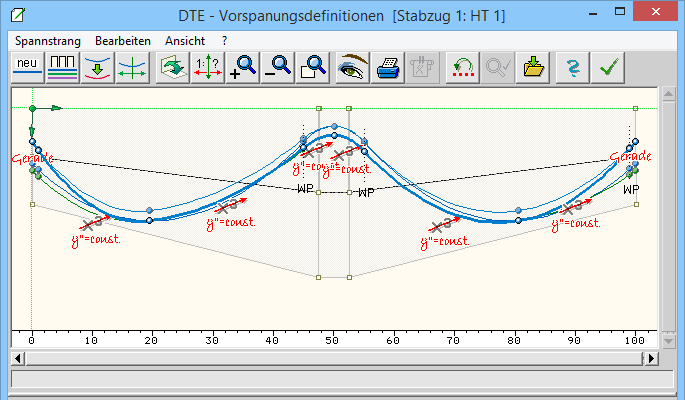Click the undo arrow icon
Image resolution: width=685 pixels, height=400 pixels.
coord(462,67)
